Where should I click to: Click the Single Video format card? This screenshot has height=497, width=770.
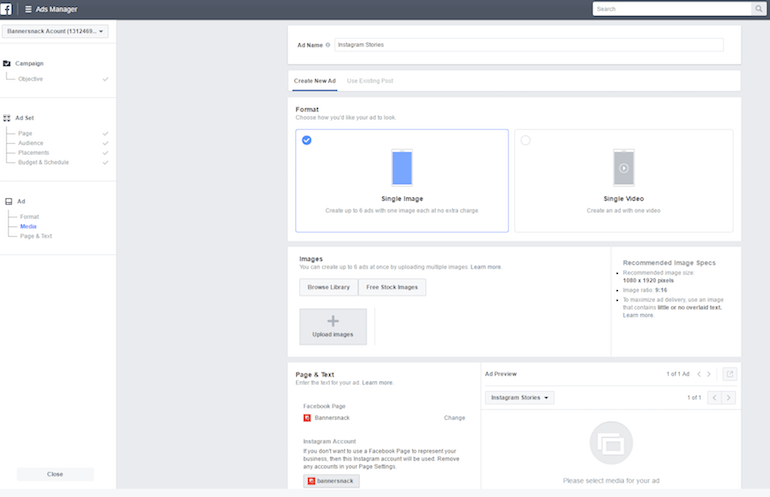(x=624, y=181)
